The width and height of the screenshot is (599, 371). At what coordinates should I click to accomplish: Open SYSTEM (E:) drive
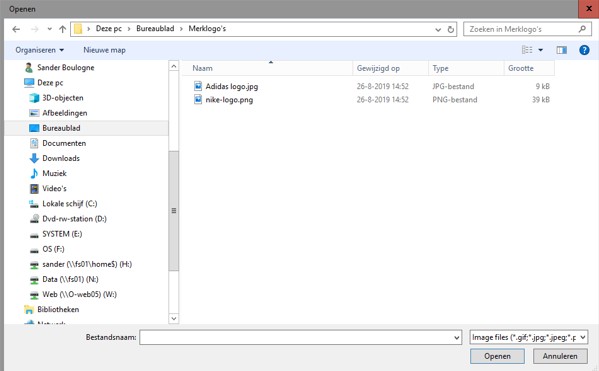point(62,234)
